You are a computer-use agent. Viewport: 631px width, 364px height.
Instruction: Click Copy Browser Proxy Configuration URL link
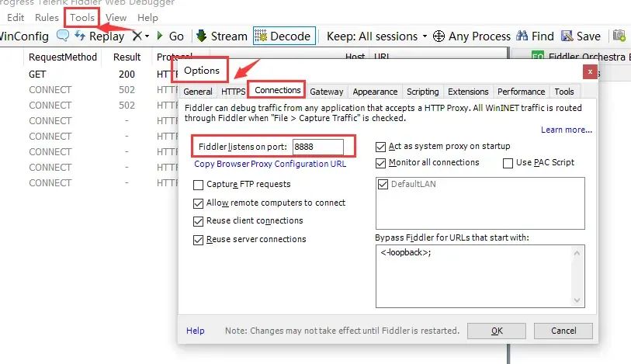270,164
